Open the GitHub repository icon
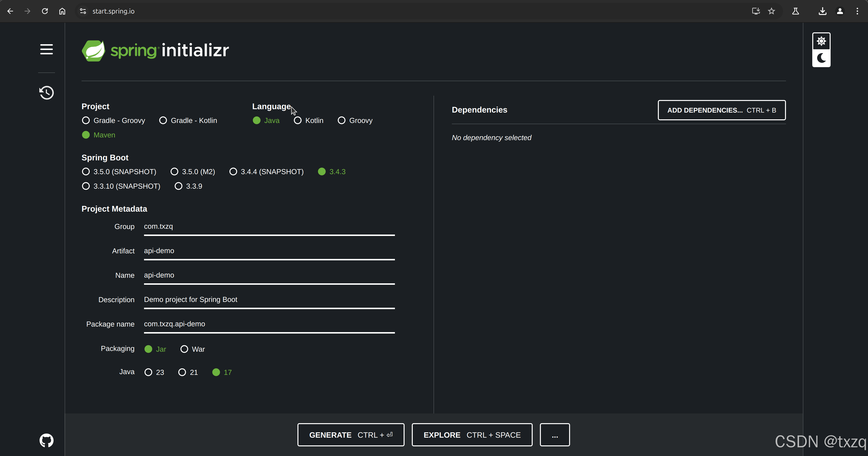Image resolution: width=868 pixels, height=456 pixels. (47, 440)
